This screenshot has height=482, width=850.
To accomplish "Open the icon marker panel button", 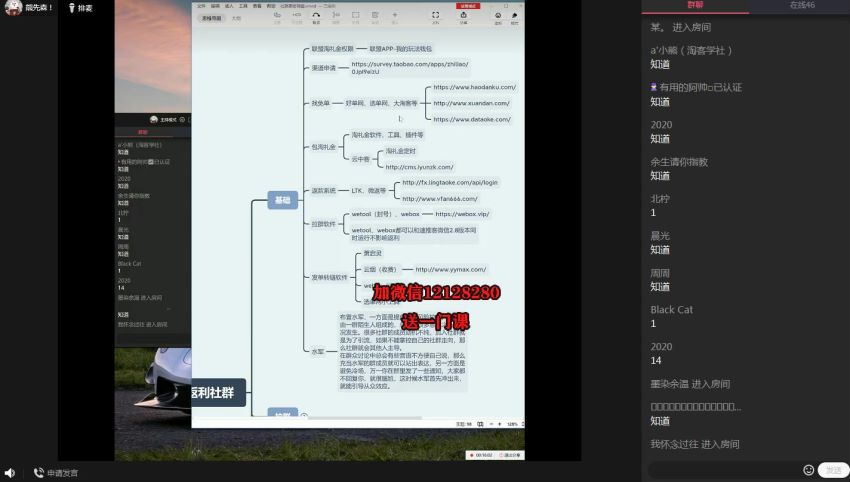I will 498,17.
